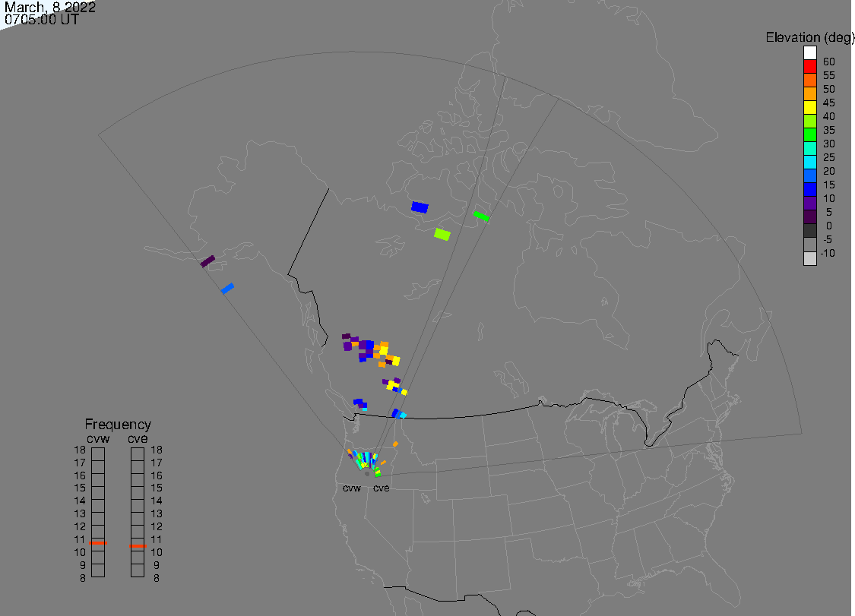Select the yellow elevation legend swatch
This screenshot has height=616, width=855.
[x=809, y=107]
